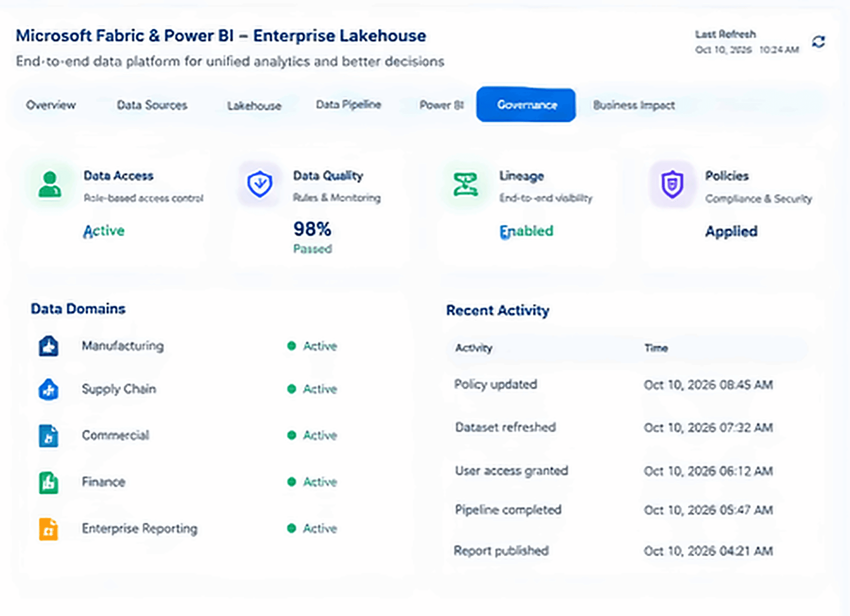Click the Activity column header
Viewport: 850px width, 616px height.
474,348
